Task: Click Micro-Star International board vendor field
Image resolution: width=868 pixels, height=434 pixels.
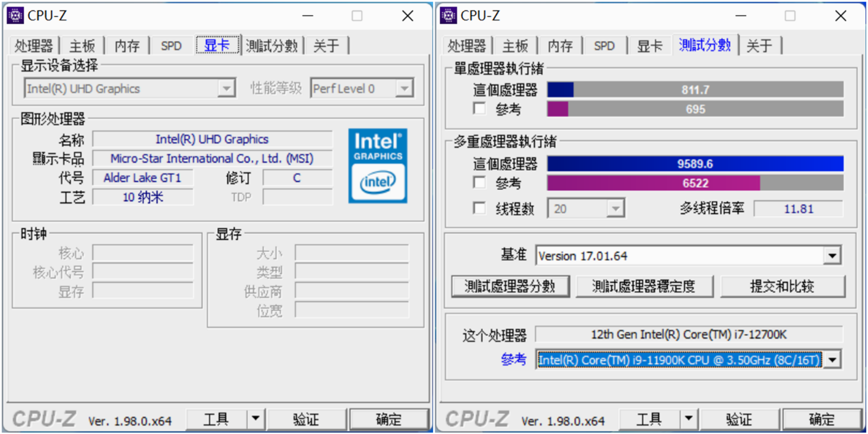Action: pos(212,158)
